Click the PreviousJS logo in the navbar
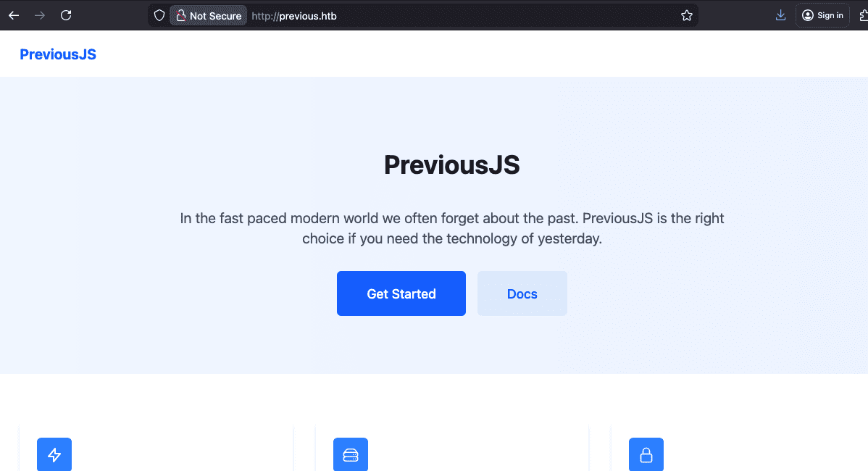868x471 pixels. (x=58, y=54)
